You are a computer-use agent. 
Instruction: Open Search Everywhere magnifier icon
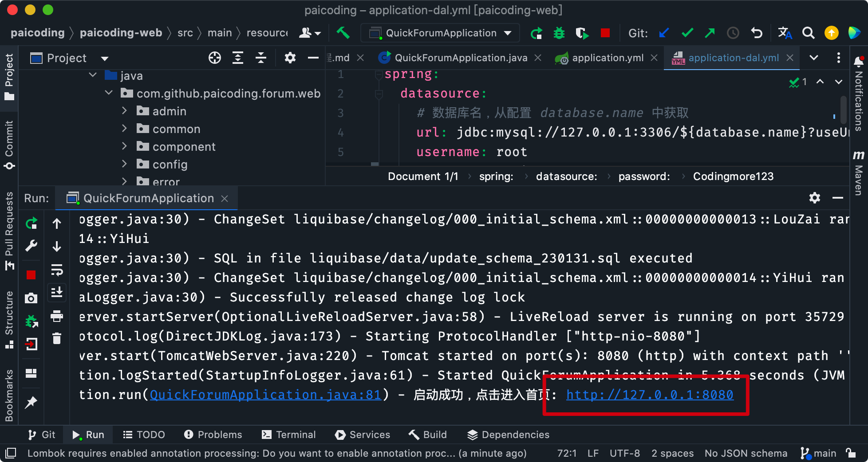[808, 33]
